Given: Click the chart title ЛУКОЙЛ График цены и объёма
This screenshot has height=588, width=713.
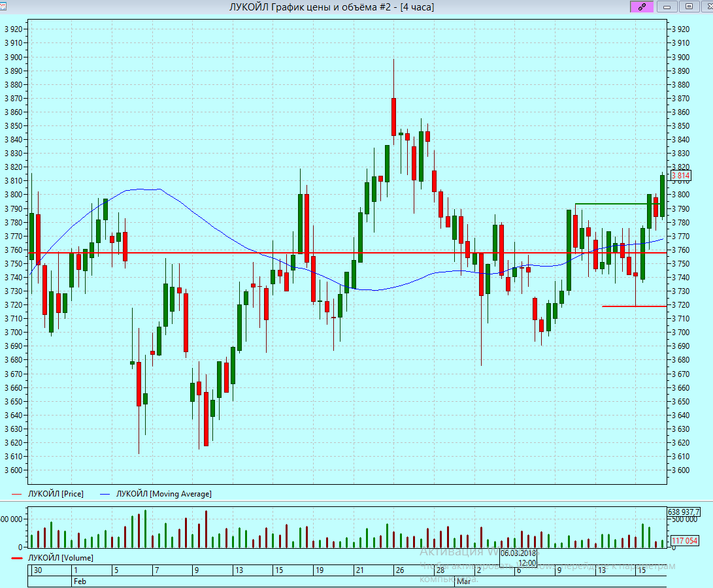Looking at the screenshot, I should point(331,7).
